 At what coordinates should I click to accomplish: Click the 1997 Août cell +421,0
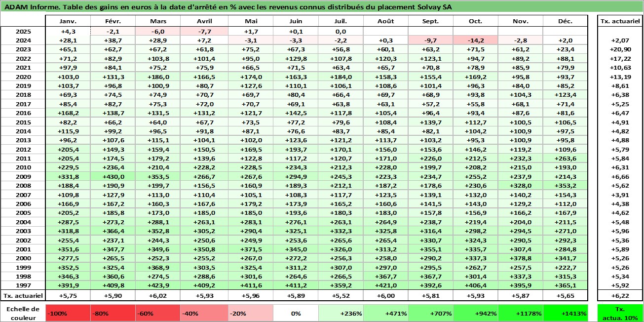386,285
